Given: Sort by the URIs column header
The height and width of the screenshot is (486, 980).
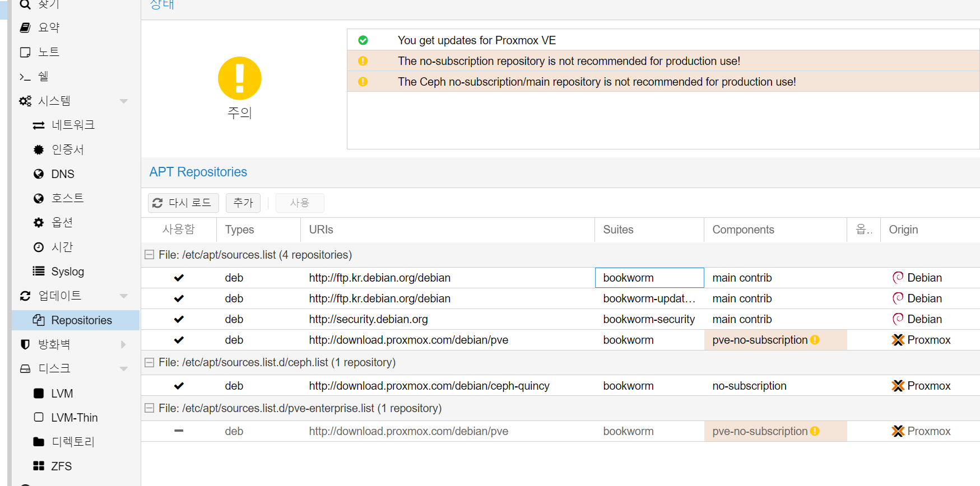Looking at the screenshot, I should coord(447,230).
